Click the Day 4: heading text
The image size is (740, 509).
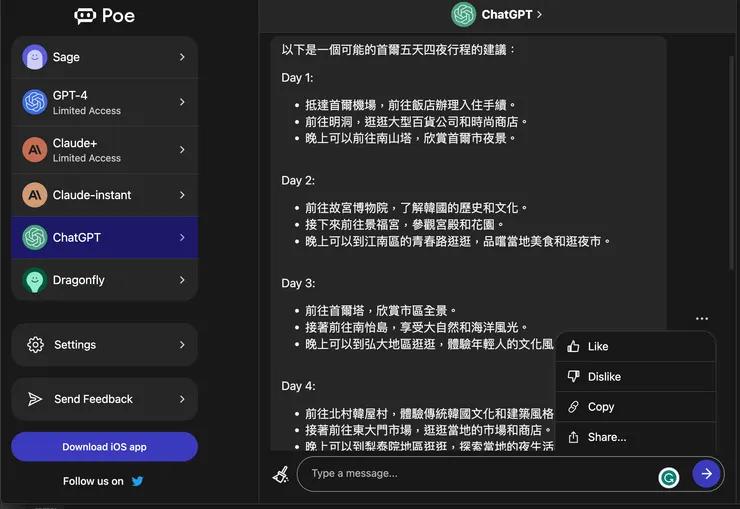[x=298, y=386]
